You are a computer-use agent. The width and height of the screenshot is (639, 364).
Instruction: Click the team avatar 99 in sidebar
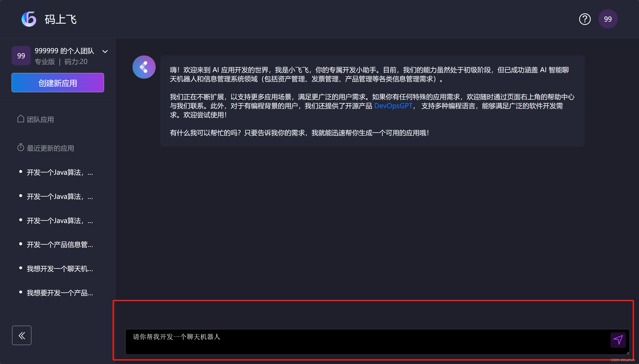[21, 56]
